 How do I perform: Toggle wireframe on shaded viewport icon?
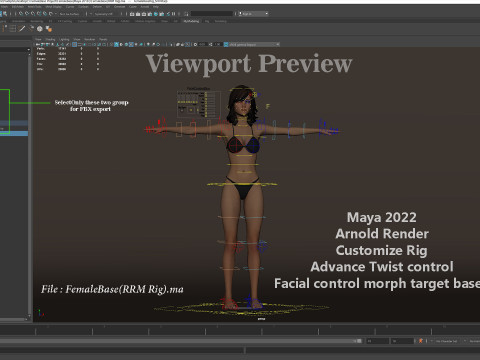click(126, 44)
